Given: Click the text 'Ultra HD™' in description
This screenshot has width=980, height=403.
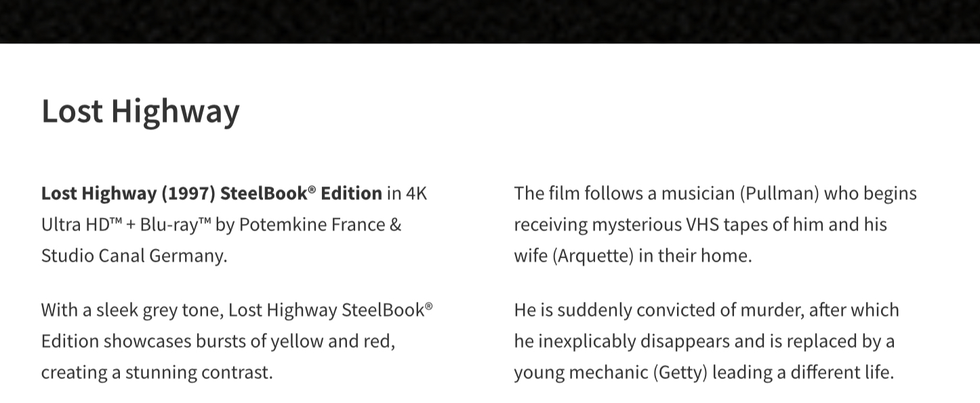Looking at the screenshot, I should click(x=81, y=225).
